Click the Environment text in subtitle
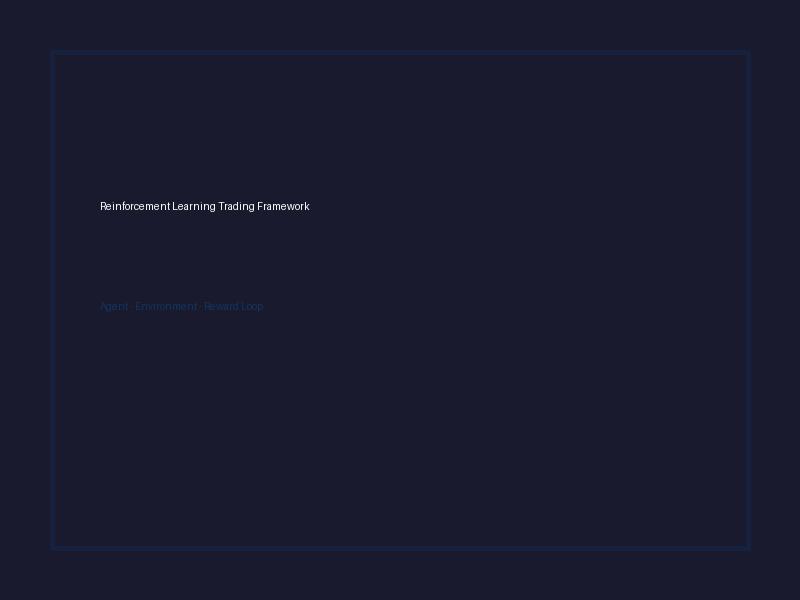The width and height of the screenshot is (800, 600). [x=166, y=306]
